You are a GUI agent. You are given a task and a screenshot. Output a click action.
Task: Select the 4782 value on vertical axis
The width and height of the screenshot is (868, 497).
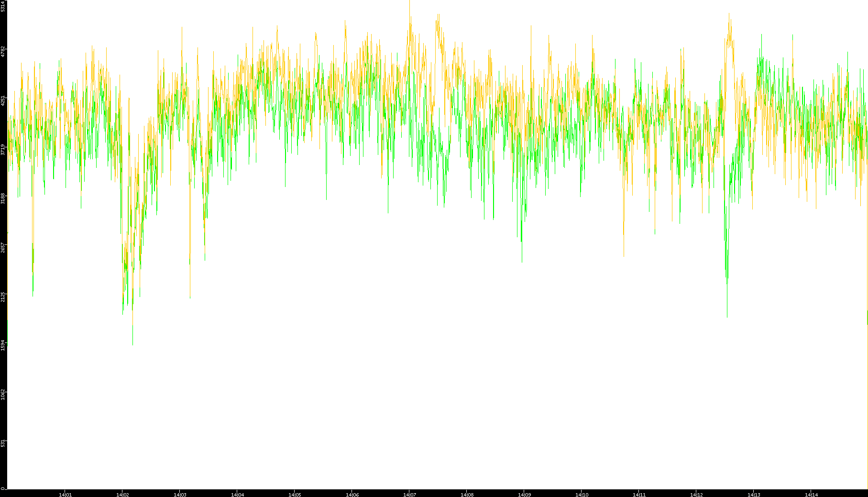coord(3,52)
